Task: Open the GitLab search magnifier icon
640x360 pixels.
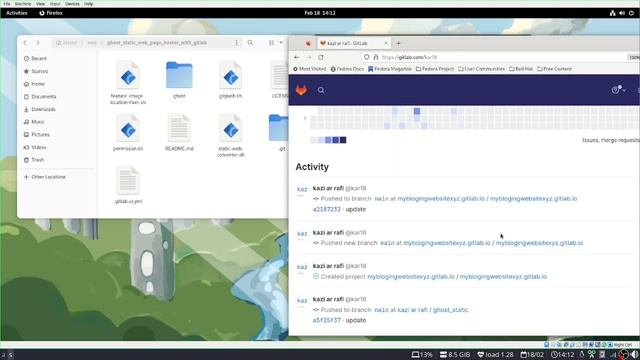Action: (x=321, y=90)
